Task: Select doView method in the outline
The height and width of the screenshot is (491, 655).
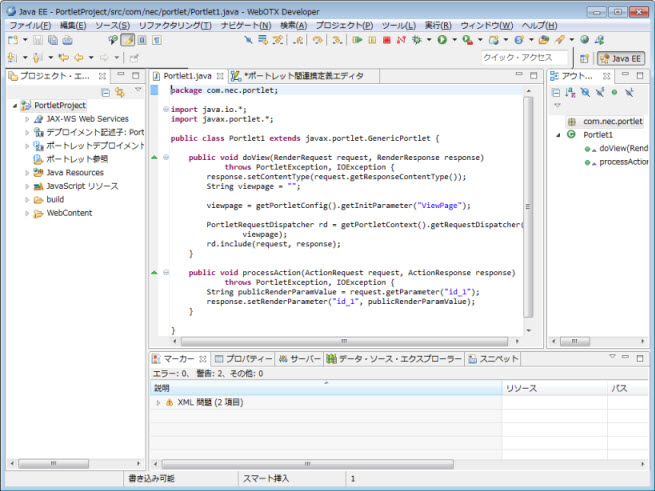Action: [x=624, y=148]
